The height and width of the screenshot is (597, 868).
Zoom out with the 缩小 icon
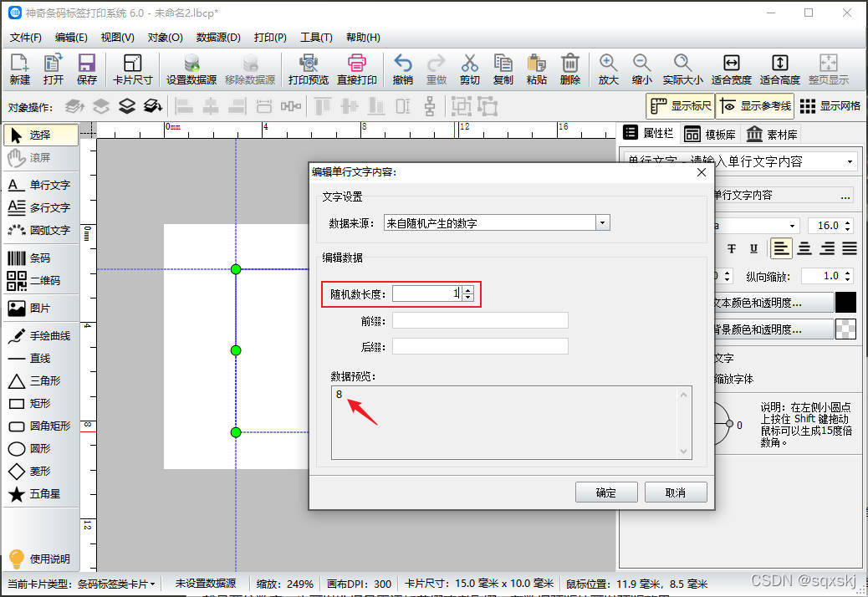click(642, 69)
